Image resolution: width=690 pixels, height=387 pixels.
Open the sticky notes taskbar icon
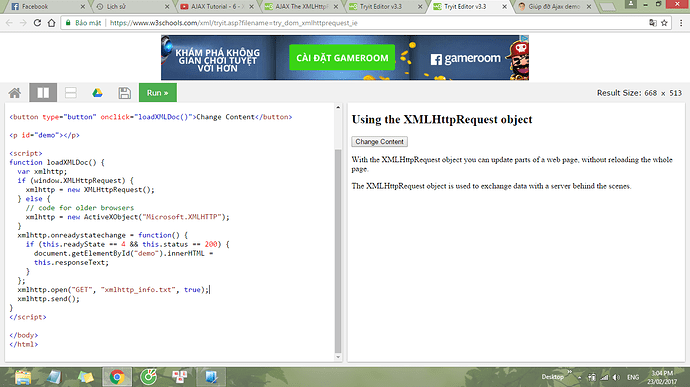(85, 377)
